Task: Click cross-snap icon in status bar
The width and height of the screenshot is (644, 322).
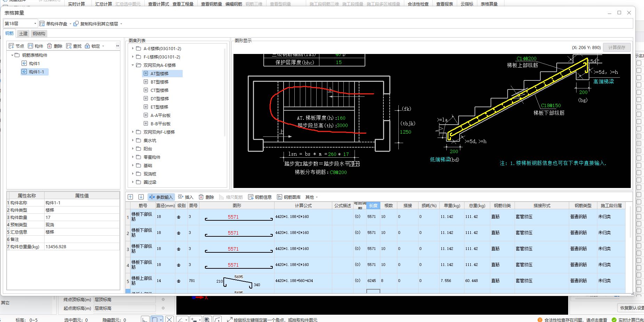Action: (x=169, y=319)
